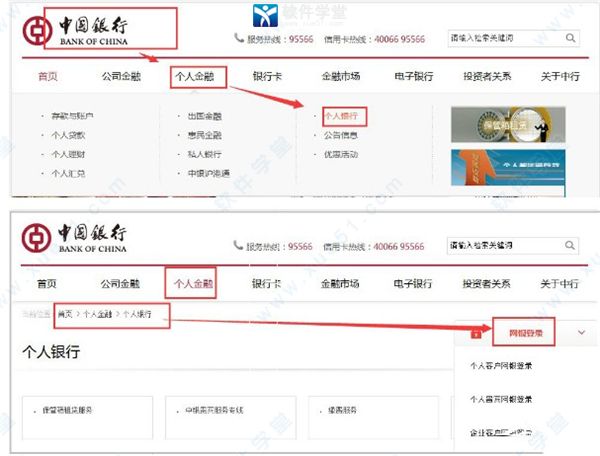The height and width of the screenshot is (456, 600).
Task: Click 首页 in the breadcrumb trail
Action: click(65, 314)
